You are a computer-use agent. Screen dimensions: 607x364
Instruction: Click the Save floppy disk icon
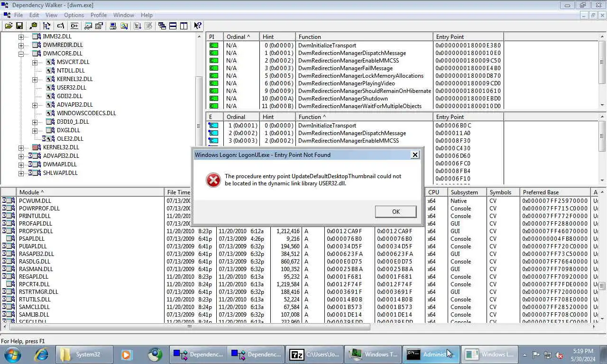[x=19, y=26]
